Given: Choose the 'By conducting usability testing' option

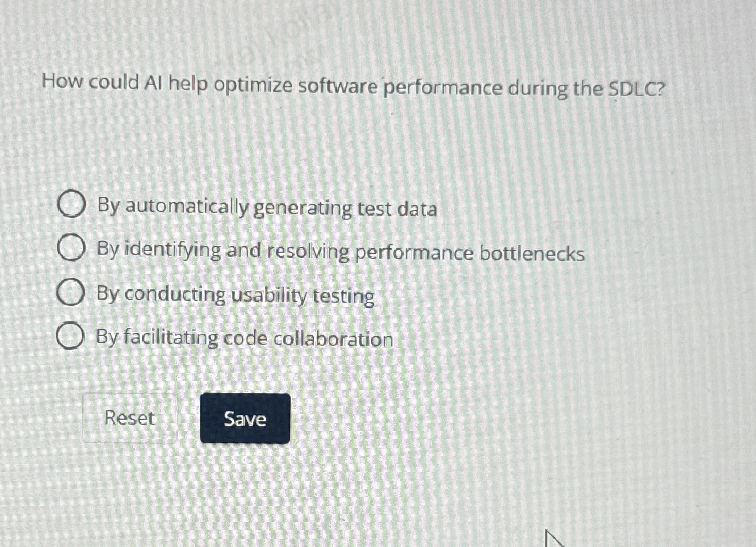Looking at the screenshot, I should coord(71,292).
